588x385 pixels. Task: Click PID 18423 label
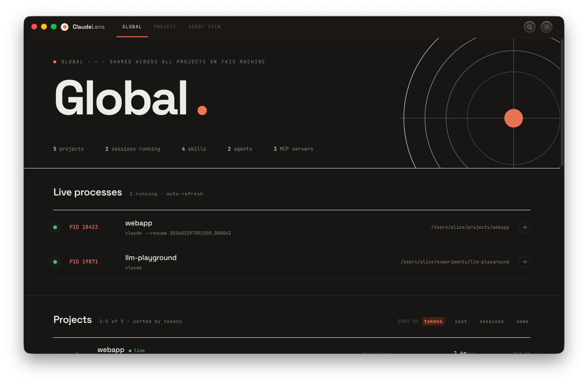84,227
